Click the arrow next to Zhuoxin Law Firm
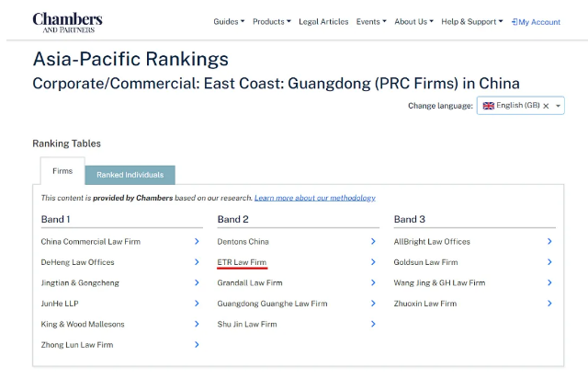The height and width of the screenshot is (379, 588). tap(549, 304)
